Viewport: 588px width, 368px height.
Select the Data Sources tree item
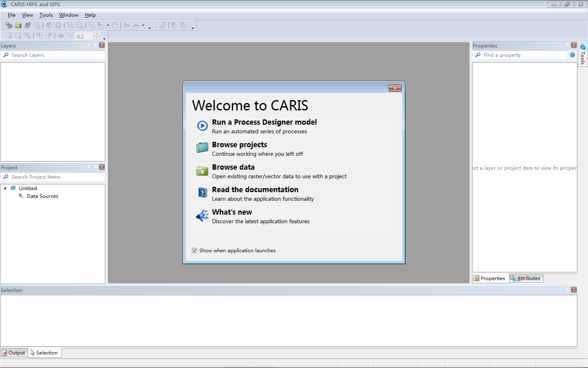[42, 196]
